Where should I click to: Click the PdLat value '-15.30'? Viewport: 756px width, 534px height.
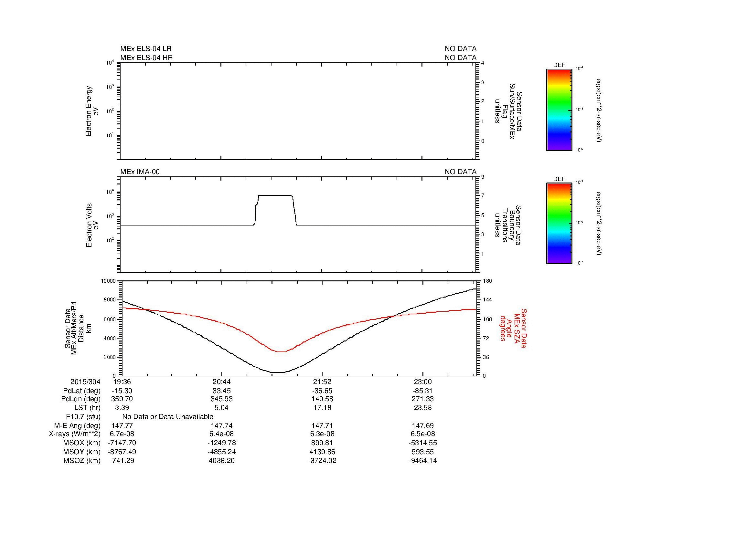[122, 391]
